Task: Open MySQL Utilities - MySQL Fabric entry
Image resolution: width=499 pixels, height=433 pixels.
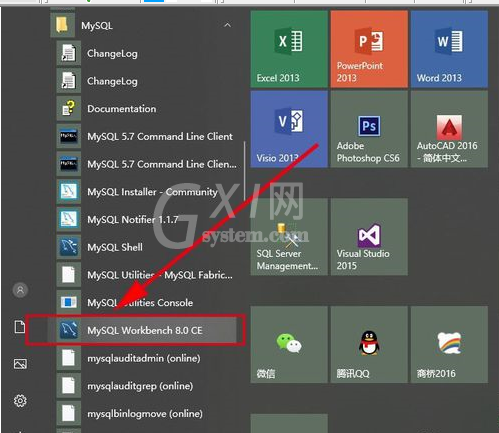Action: click(x=160, y=275)
